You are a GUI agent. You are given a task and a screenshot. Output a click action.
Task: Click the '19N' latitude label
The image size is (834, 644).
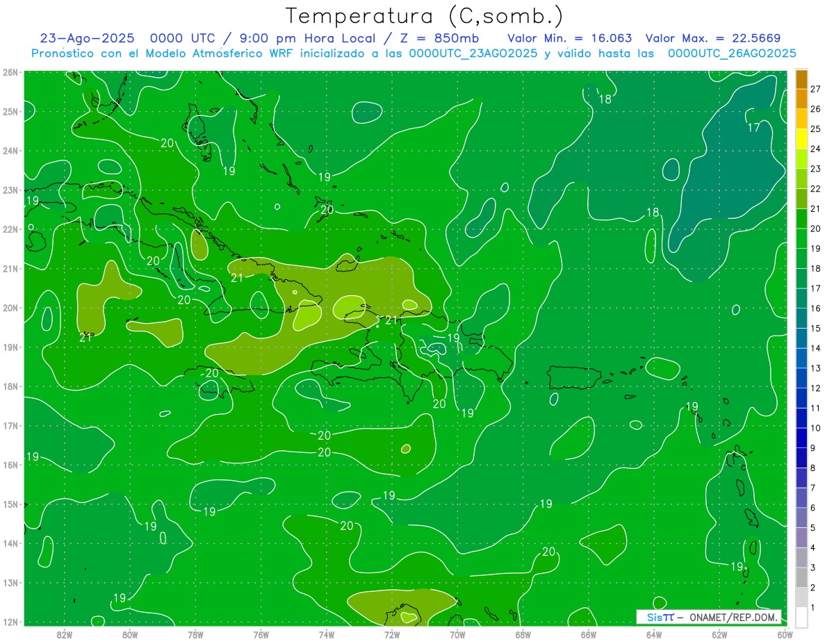coord(10,347)
